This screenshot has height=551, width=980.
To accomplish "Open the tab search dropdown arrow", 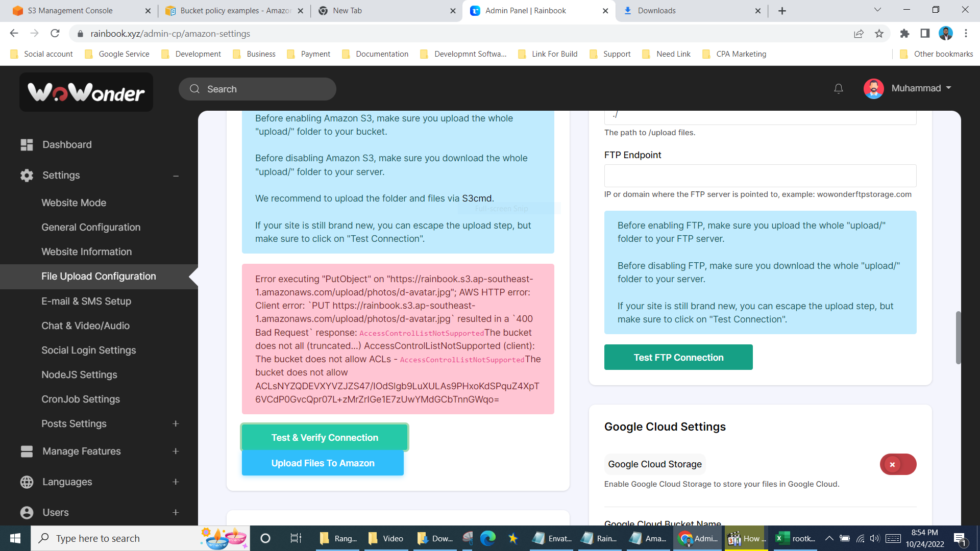I will point(877,10).
